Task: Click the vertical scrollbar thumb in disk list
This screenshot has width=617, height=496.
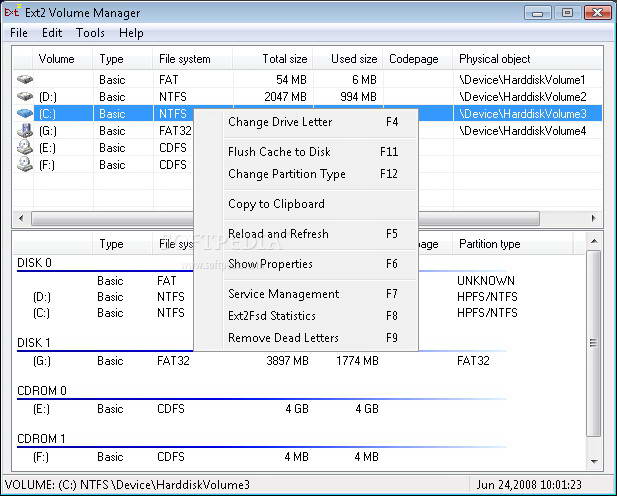Action: point(594,343)
